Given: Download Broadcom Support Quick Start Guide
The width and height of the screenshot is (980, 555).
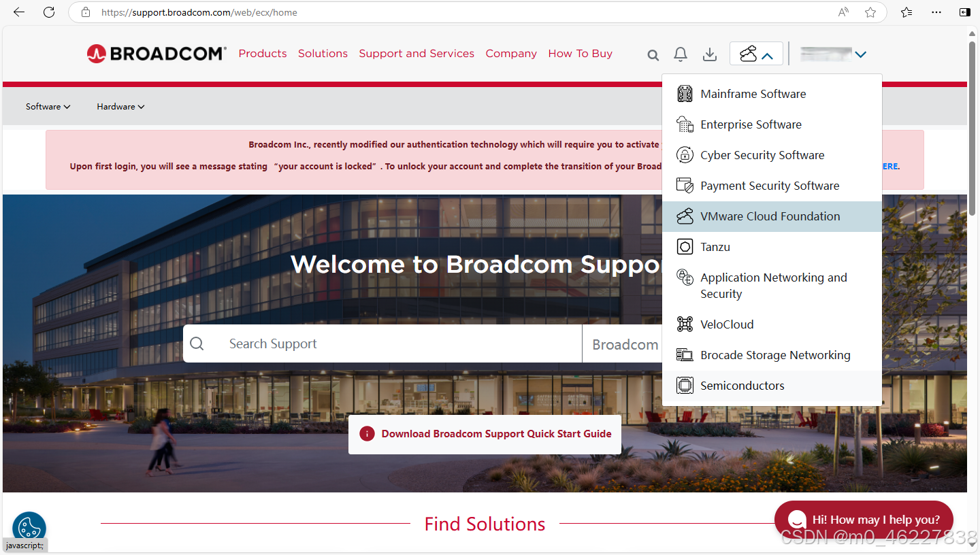Looking at the screenshot, I should click(x=485, y=434).
